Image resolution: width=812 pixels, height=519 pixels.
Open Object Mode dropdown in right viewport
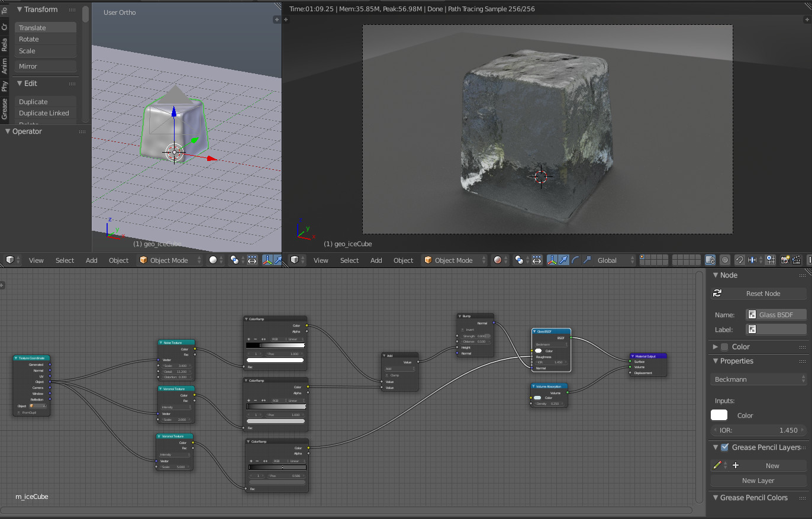(x=456, y=260)
